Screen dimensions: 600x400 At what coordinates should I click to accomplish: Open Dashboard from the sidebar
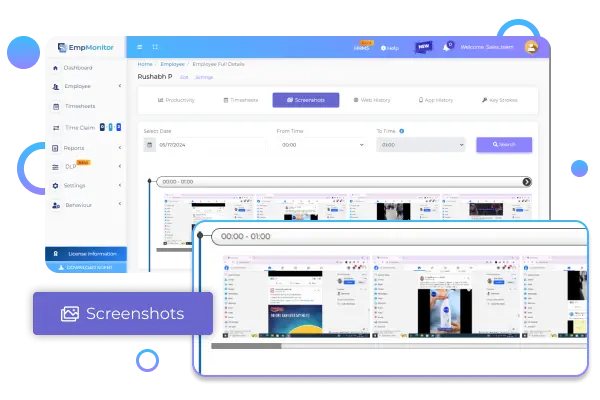(x=77, y=68)
